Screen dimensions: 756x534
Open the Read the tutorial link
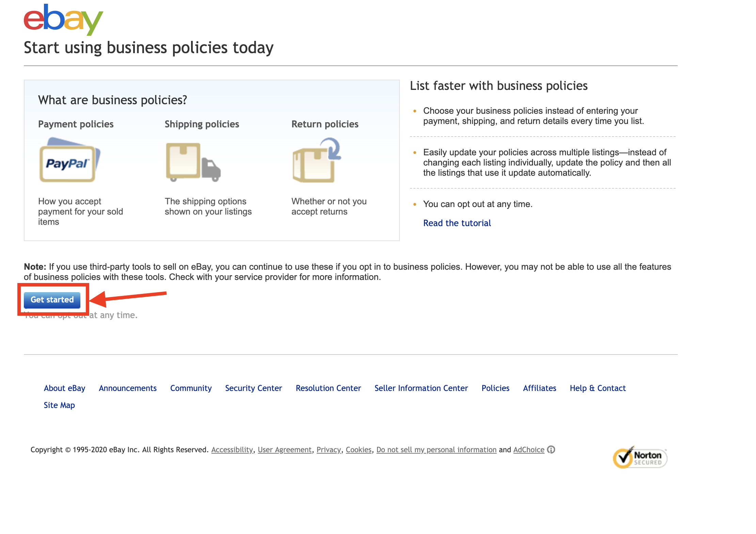coord(457,223)
